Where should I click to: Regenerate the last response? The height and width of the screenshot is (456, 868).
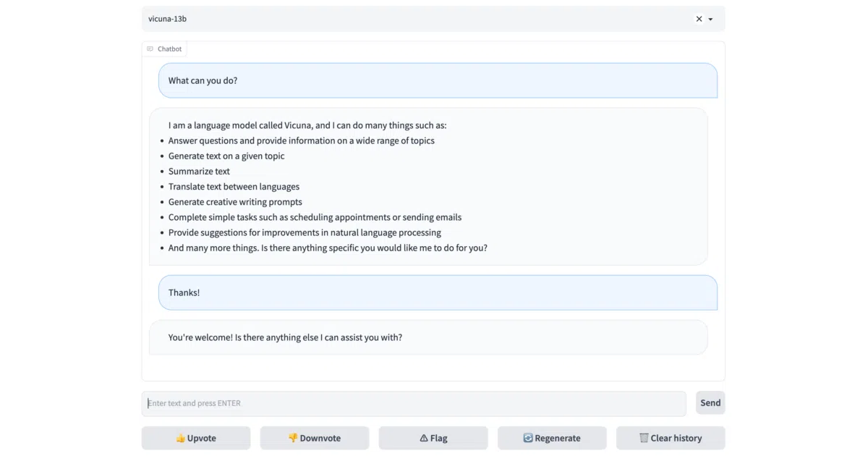(552, 438)
